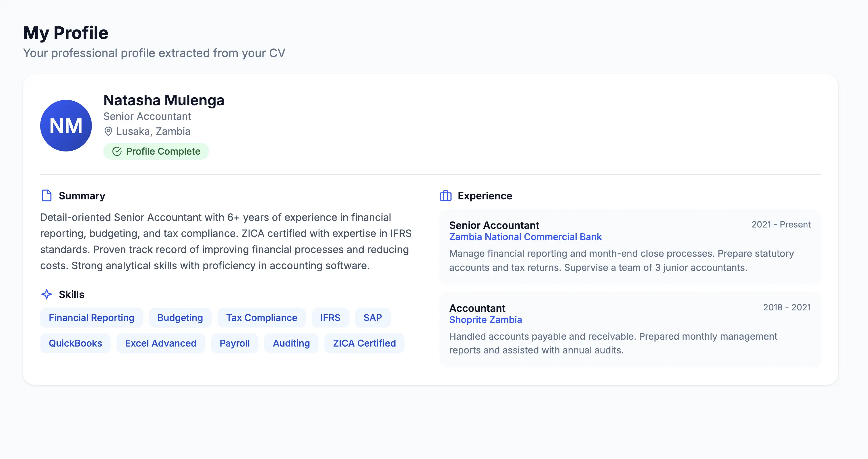Click the Experience briefcase icon
Viewport: 868px width, 459px height.
[x=445, y=196]
